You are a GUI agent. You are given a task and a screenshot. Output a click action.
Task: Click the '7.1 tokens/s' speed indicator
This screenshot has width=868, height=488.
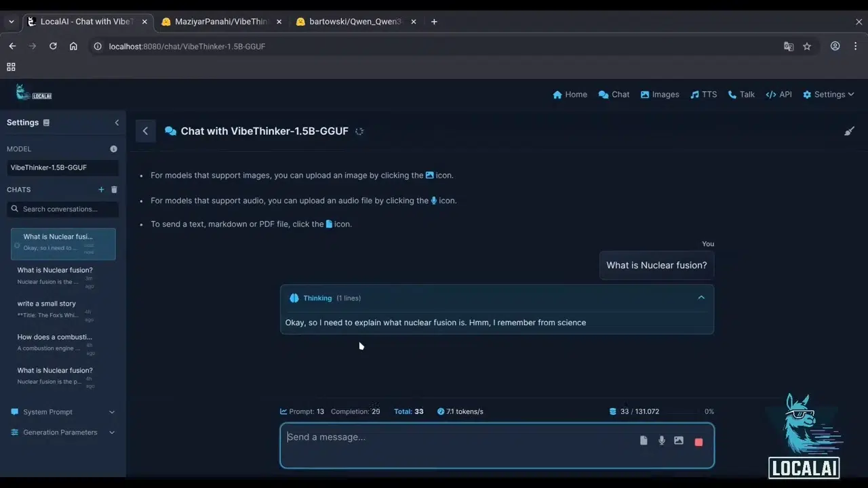tap(460, 411)
